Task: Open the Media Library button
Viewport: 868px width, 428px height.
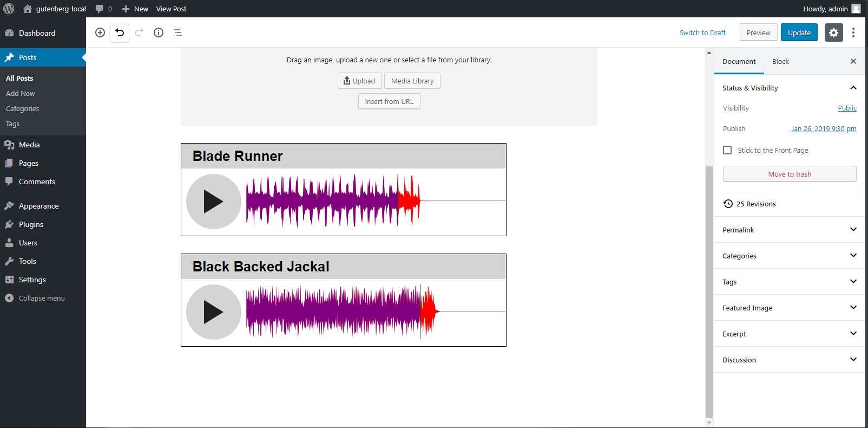Action: click(412, 81)
